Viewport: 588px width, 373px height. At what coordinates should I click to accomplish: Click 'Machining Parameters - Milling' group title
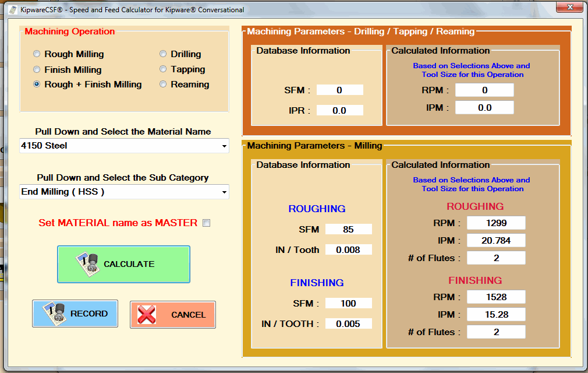[x=314, y=146]
